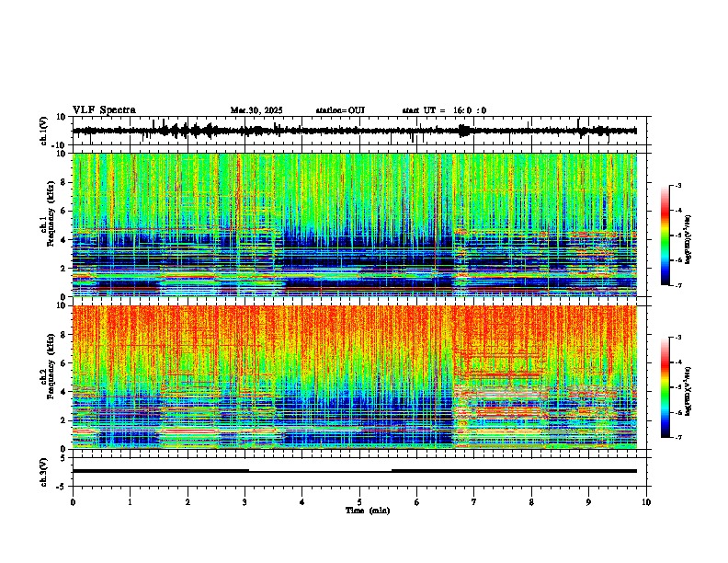Click time axis tick label "7"
The width and height of the screenshot is (728, 563).
[x=474, y=502]
